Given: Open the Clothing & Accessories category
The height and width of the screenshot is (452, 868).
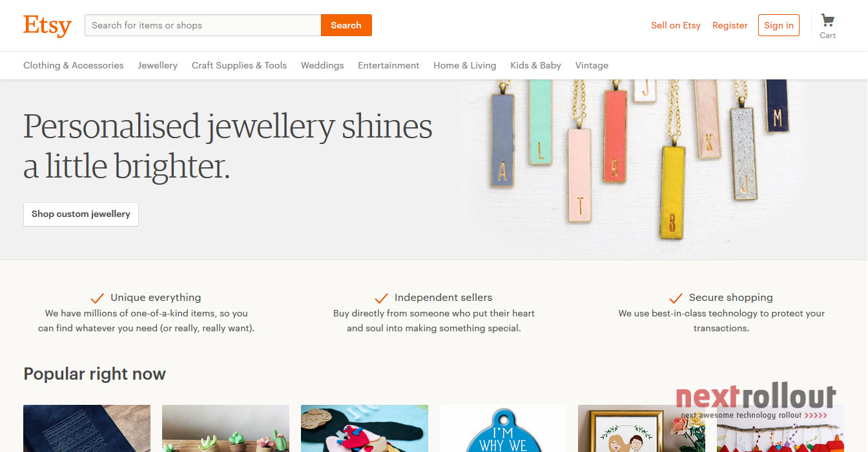Looking at the screenshot, I should [x=74, y=65].
